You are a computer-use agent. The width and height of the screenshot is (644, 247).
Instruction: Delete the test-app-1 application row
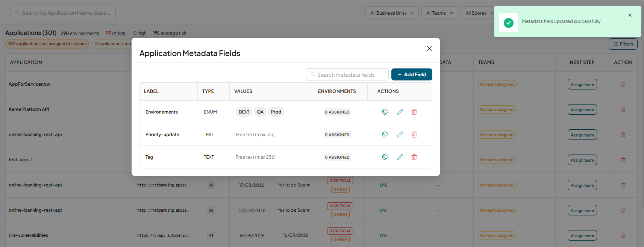(x=623, y=160)
